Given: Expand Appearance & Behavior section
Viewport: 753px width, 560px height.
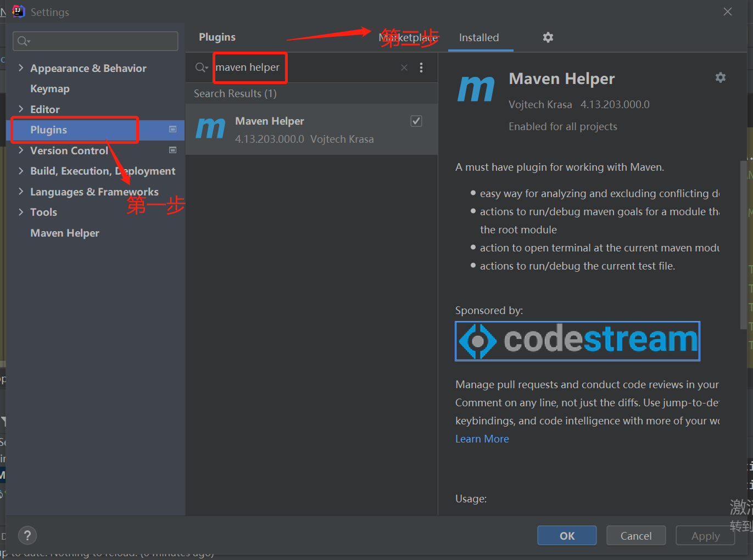Looking at the screenshot, I should (x=21, y=68).
